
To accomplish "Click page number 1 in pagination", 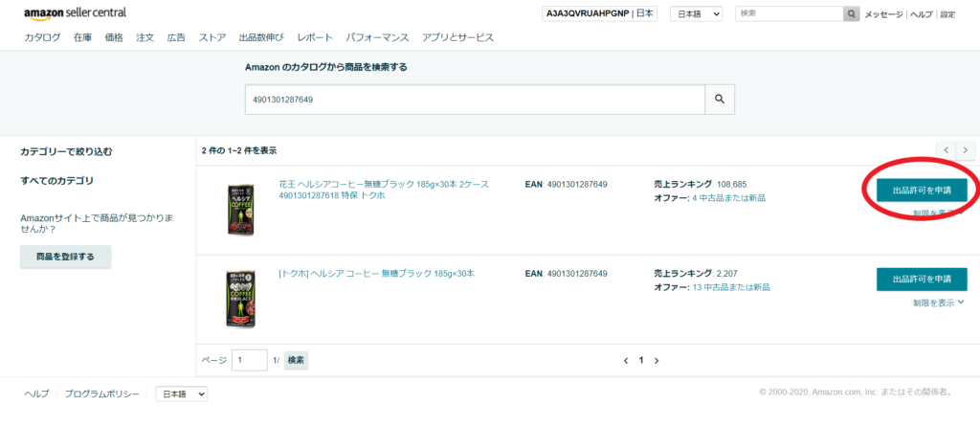I will coord(640,361).
